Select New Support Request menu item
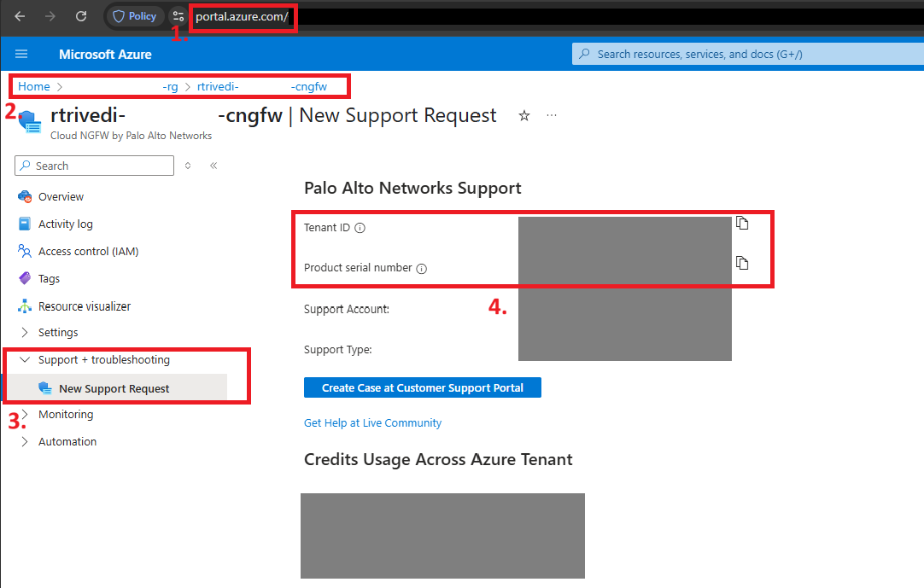 [116, 388]
